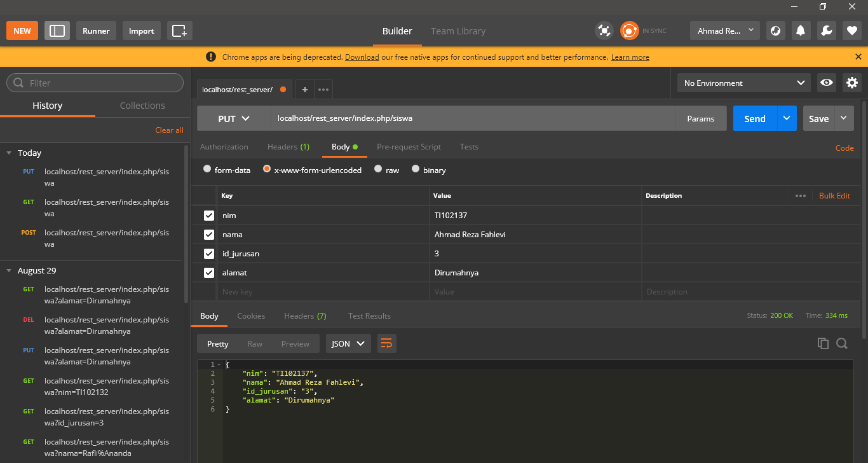Image resolution: width=868 pixels, height=463 pixels.
Task: Dismiss the Chrome apps deprecation banner
Action: click(858, 57)
